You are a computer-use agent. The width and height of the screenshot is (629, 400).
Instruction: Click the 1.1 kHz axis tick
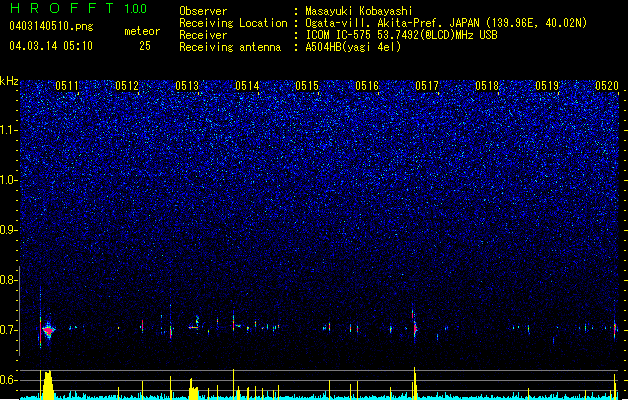pyautogui.click(x=9, y=130)
